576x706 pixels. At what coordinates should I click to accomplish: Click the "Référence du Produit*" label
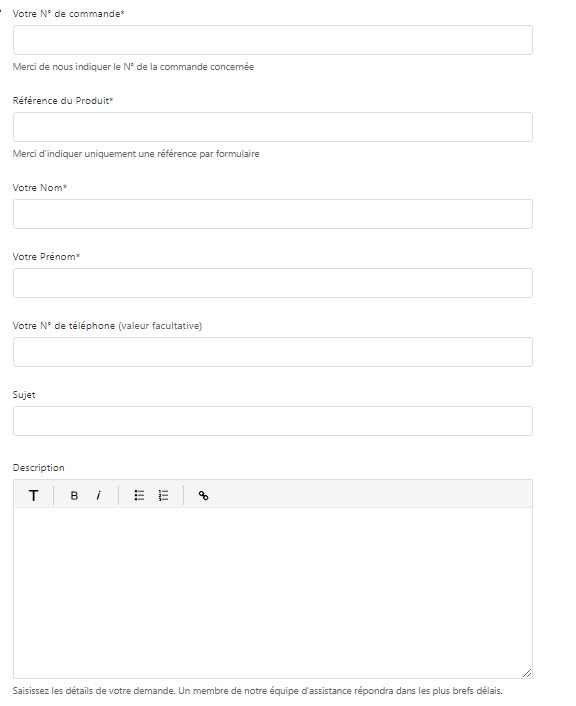tap(63, 101)
